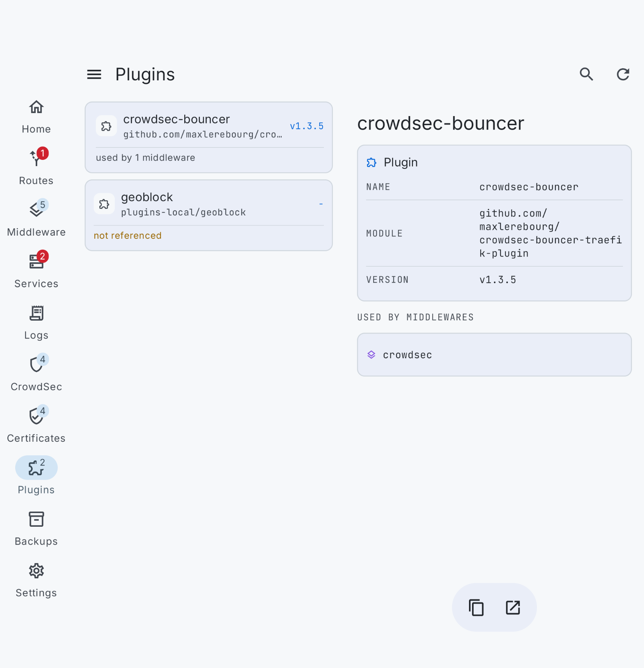Go to Home in sidebar
Image resolution: width=644 pixels, height=668 pixels.
[x=36, y=116]
